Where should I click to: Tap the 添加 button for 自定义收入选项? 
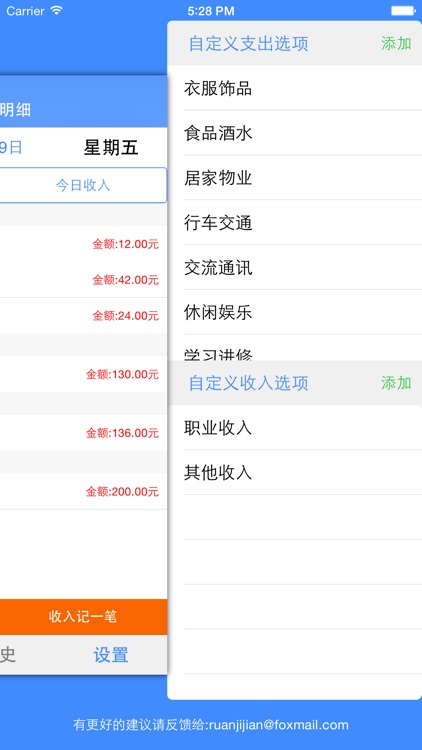pos(396,383)
